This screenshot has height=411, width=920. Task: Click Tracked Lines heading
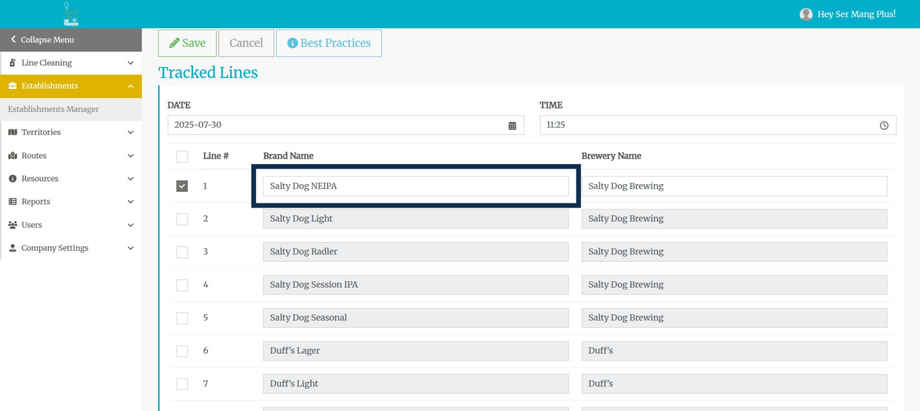208,73
